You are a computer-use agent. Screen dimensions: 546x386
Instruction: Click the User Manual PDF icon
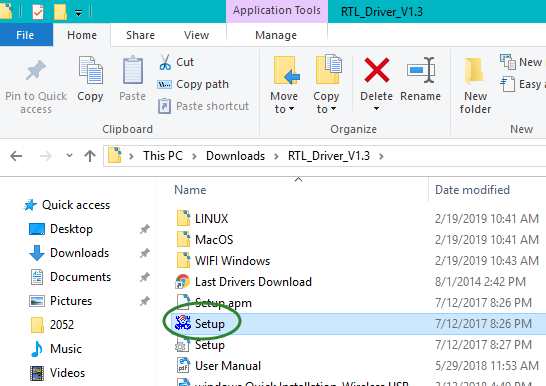pyautogui.click(x=183, y=365)
